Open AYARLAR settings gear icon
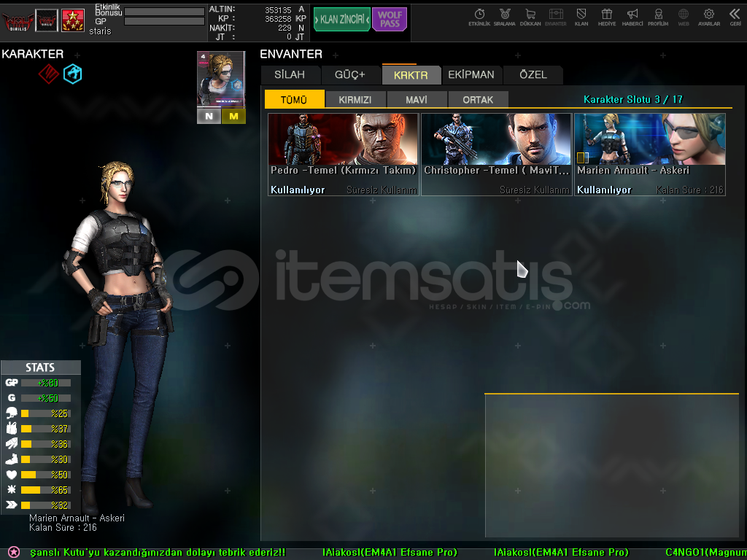 709,17
